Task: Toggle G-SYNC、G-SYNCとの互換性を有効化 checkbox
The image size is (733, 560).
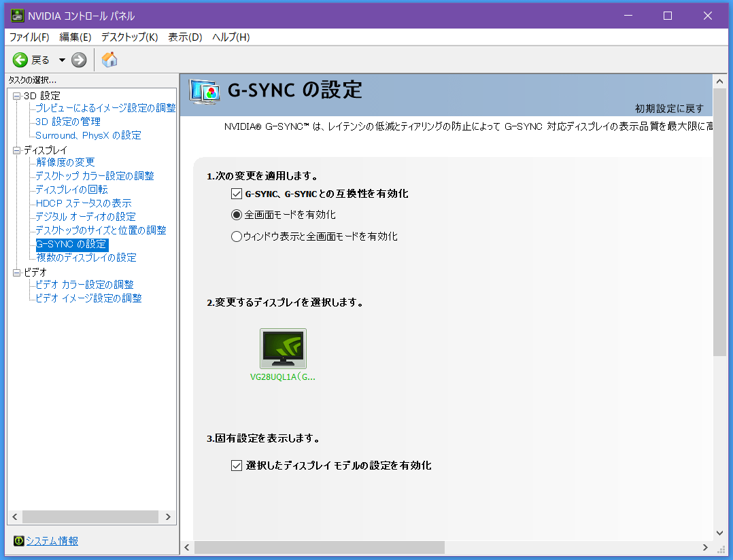Action: click(x=237, y=194)
